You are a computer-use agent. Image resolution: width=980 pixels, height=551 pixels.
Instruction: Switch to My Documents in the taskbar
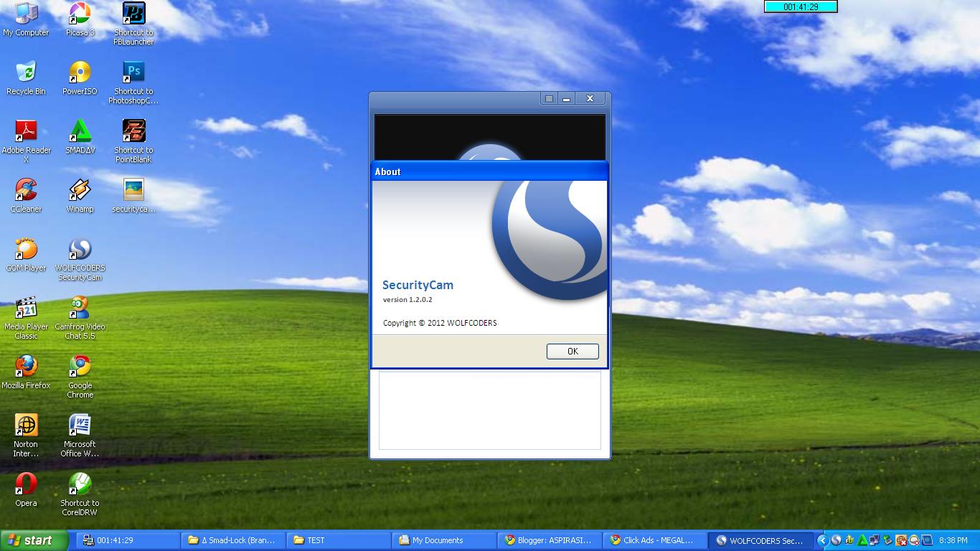coord(444,540)
